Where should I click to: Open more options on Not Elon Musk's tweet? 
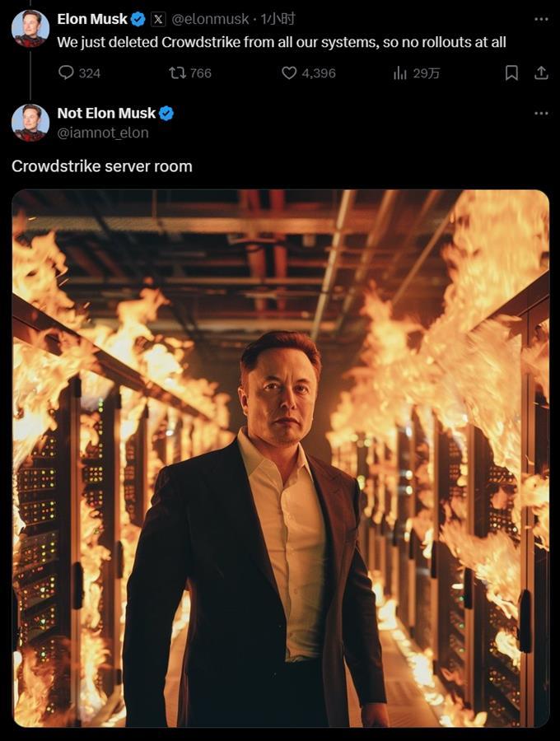[x=541, y=113]
